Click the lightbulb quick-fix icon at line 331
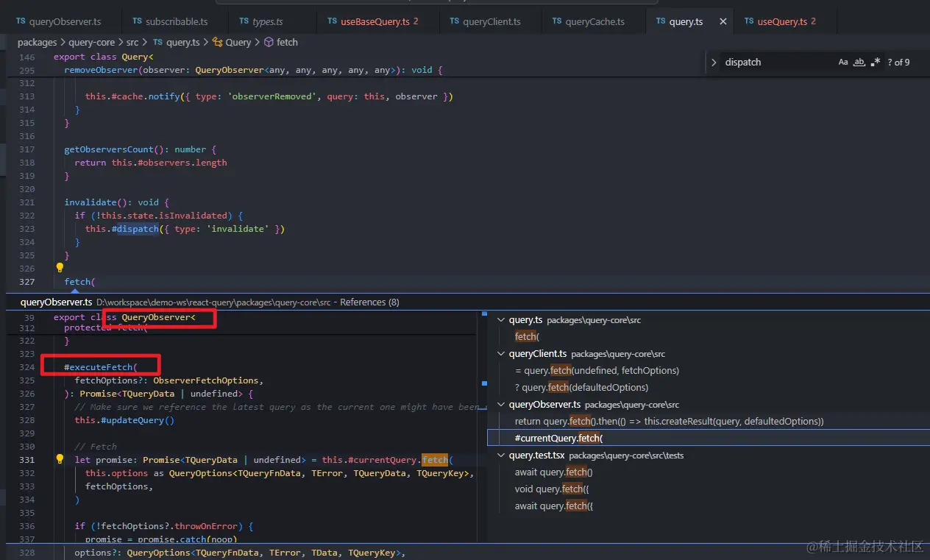The image size is (930, 560). click(60, 459)
